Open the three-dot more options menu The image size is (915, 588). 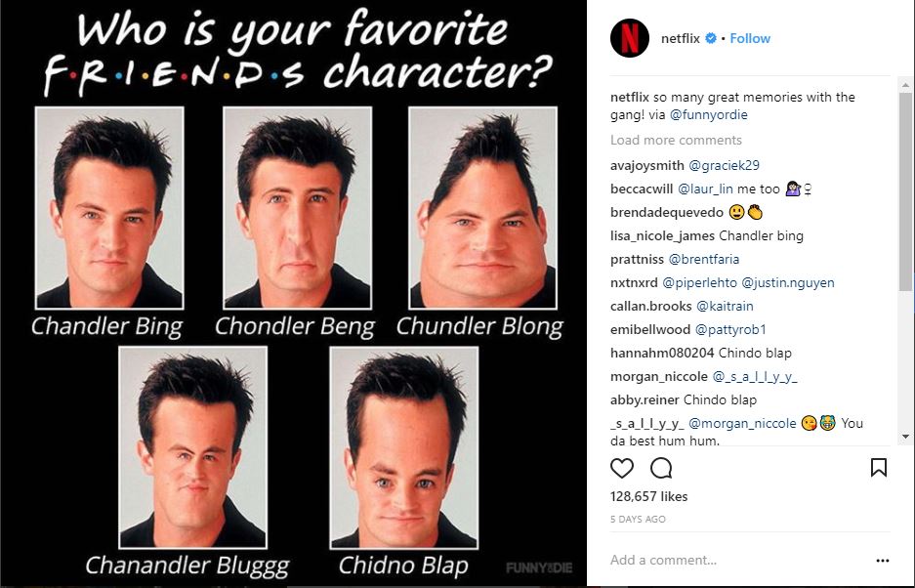[883, 561]
